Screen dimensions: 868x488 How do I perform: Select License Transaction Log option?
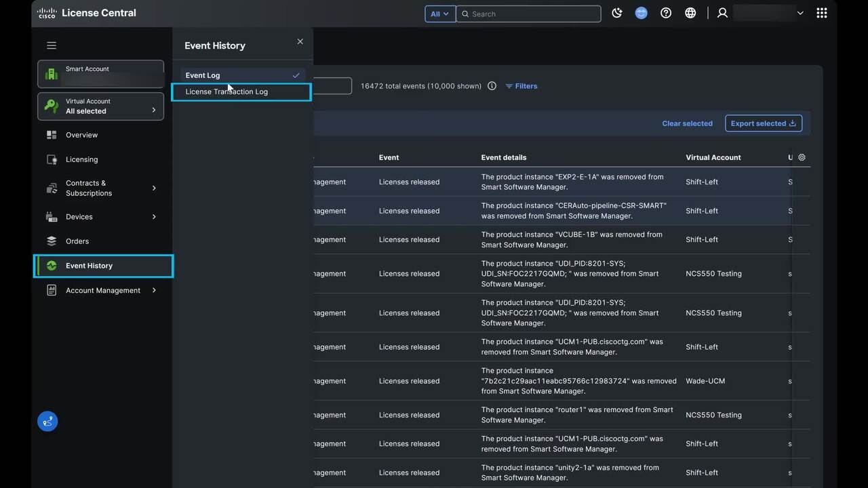(226, 91)
